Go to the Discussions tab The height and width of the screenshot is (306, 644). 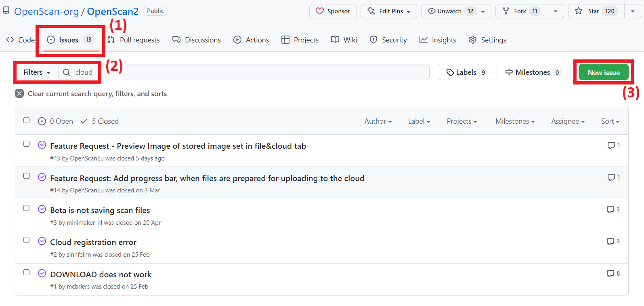pyautogui.click(x=197, y=40)
